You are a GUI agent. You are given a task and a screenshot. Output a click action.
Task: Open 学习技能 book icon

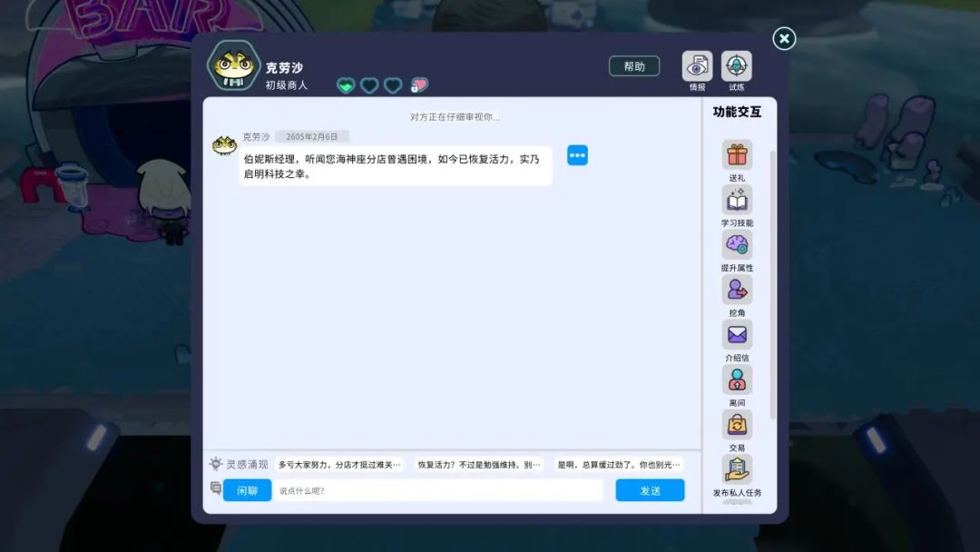737,200
